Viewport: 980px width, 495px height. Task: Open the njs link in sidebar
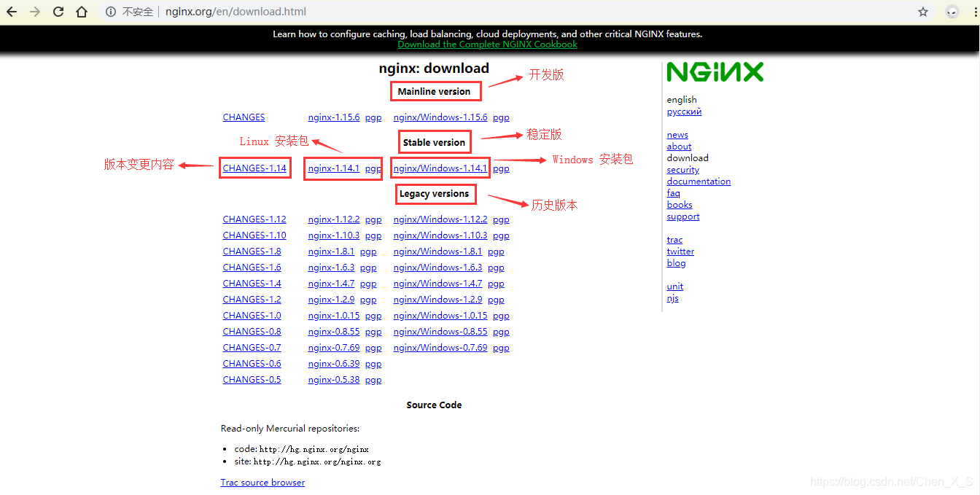point(672,298)
